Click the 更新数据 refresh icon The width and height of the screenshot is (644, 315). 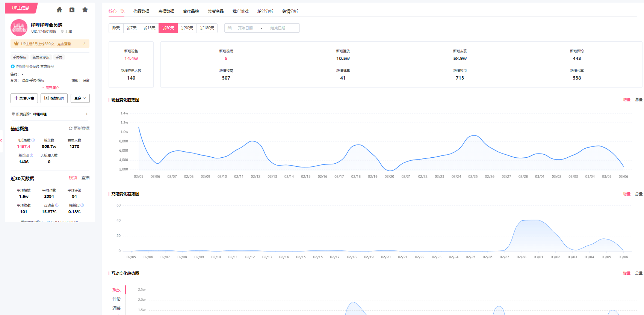coord(70,128)
